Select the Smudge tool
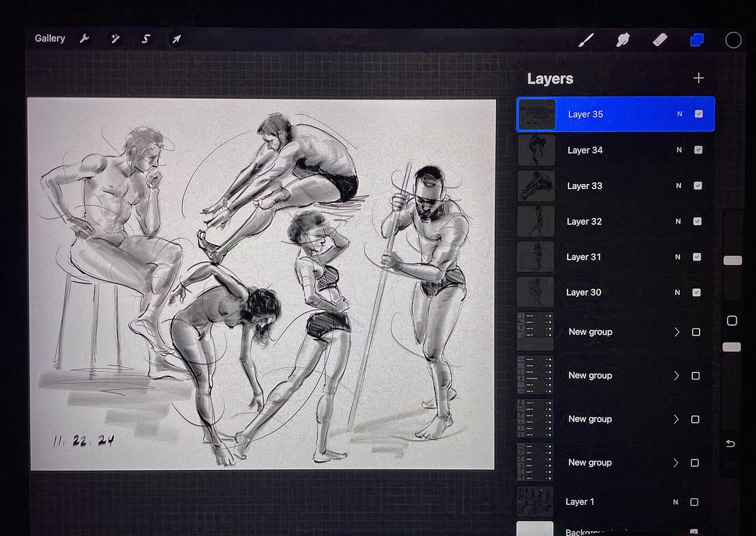Screen dimensions: 756x536 point(623,40)
